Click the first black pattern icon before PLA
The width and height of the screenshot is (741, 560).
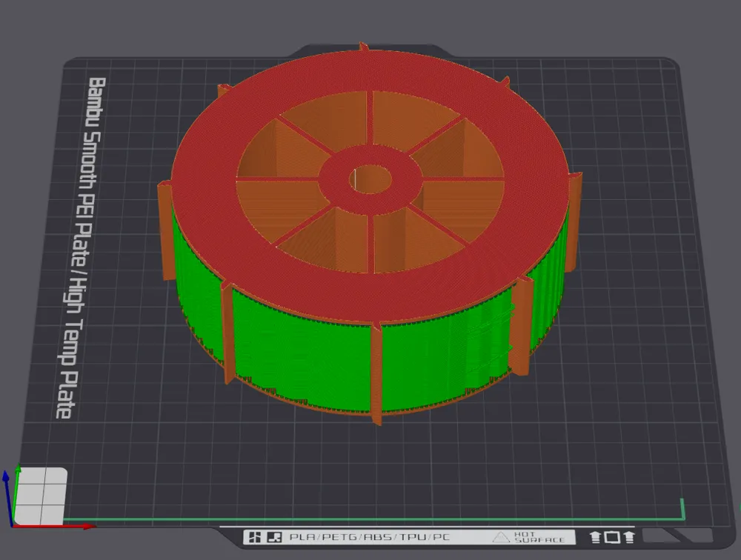click(x=255, y=537)
